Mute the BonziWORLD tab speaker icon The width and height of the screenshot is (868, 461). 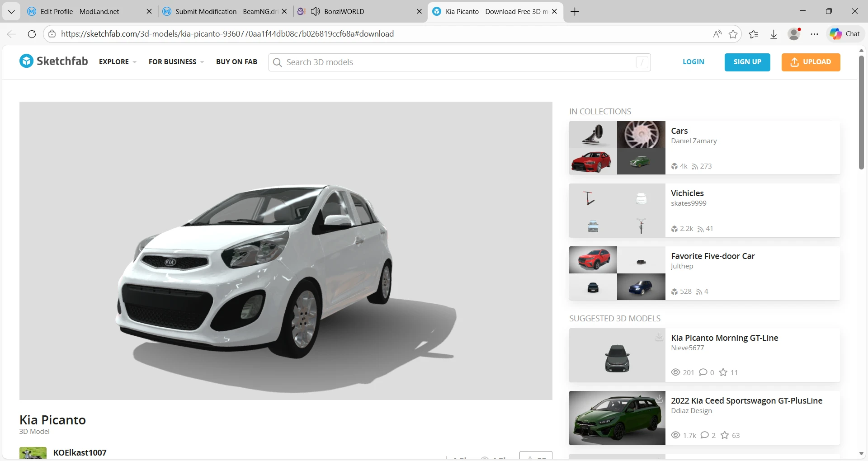click(316, 11)
